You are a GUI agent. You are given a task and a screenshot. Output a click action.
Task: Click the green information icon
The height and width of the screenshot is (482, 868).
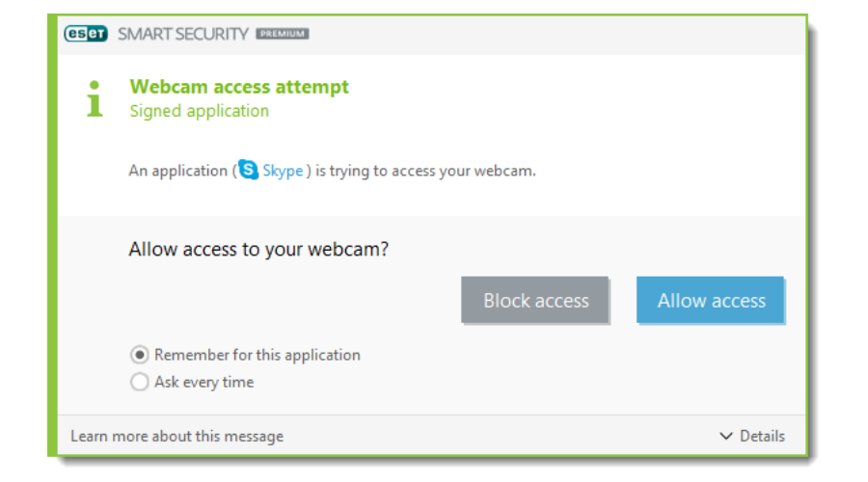(x=95, y=99)
